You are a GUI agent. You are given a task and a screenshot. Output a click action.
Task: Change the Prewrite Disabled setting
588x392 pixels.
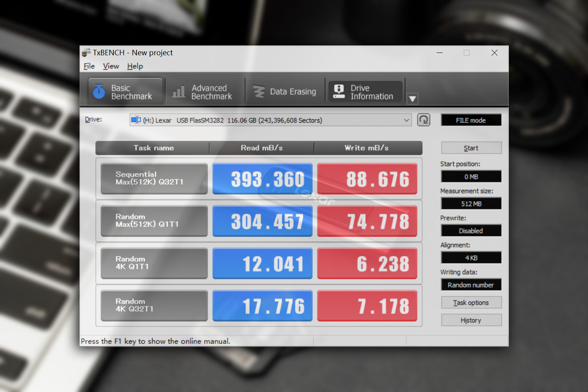click(471, 230)
